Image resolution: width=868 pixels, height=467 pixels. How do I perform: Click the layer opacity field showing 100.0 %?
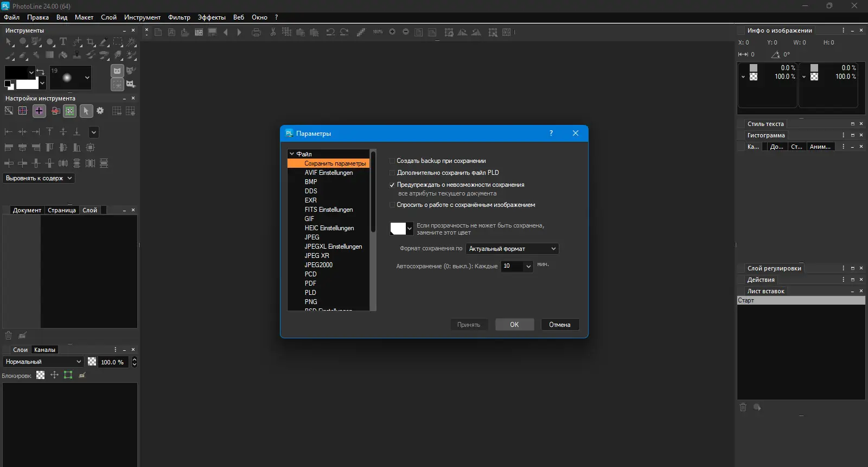[113, 362]
